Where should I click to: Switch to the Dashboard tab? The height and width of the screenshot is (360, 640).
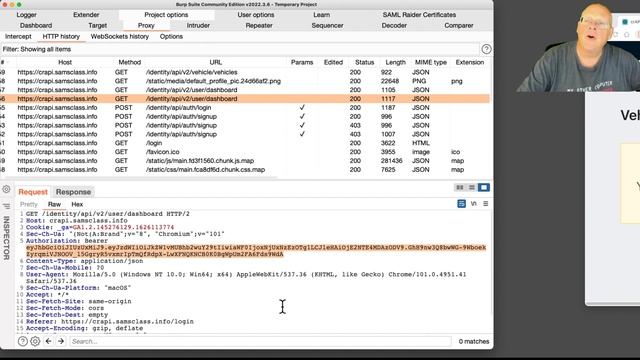36,25
